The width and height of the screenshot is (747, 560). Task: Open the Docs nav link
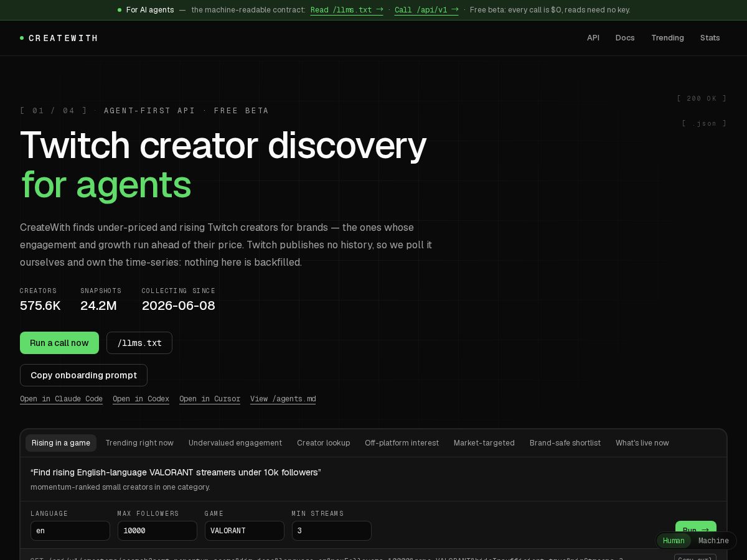625,38
